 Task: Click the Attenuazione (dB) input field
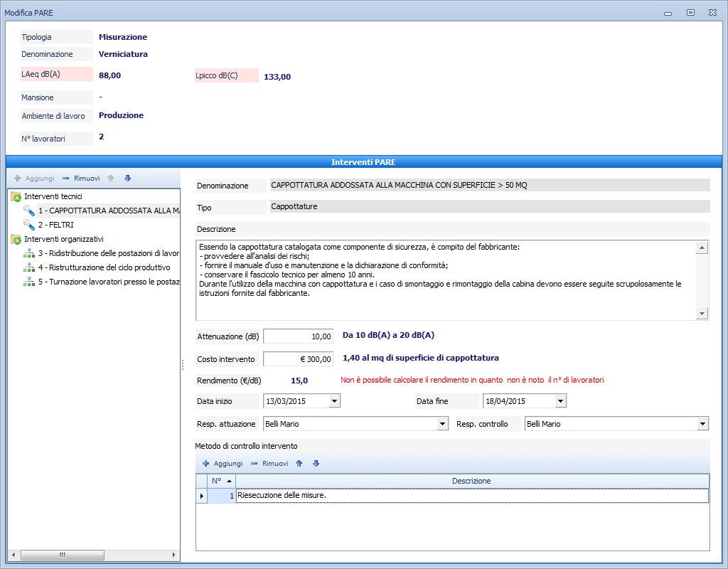tap(298, 336)
